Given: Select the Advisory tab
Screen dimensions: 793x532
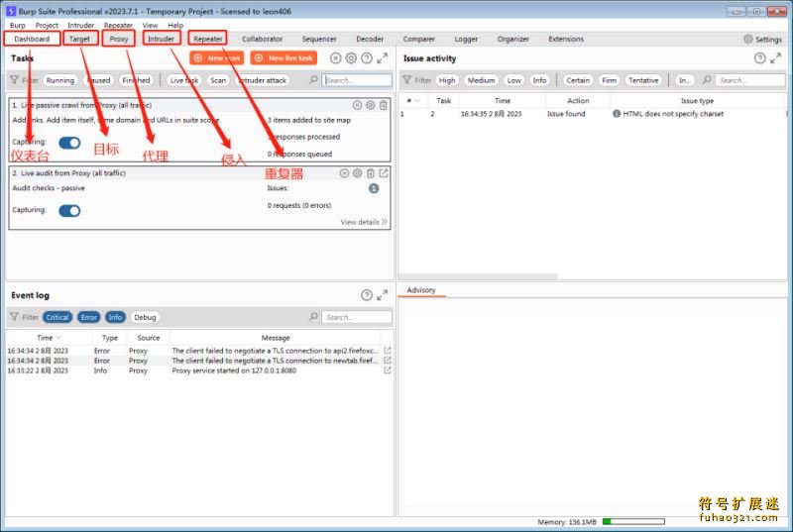Looking at the screenshot, I should (x=420, y=290).
